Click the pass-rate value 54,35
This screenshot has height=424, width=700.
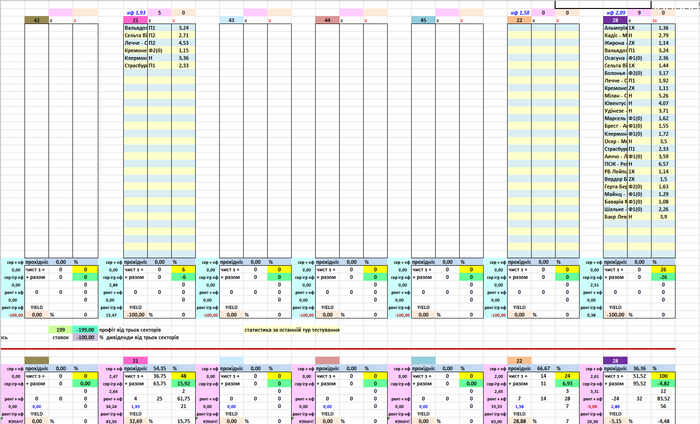(159, 369)
